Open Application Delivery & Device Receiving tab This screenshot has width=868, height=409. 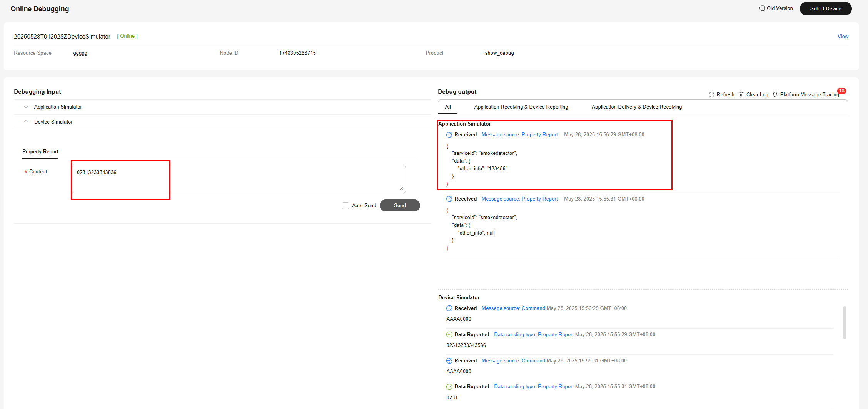637,107
